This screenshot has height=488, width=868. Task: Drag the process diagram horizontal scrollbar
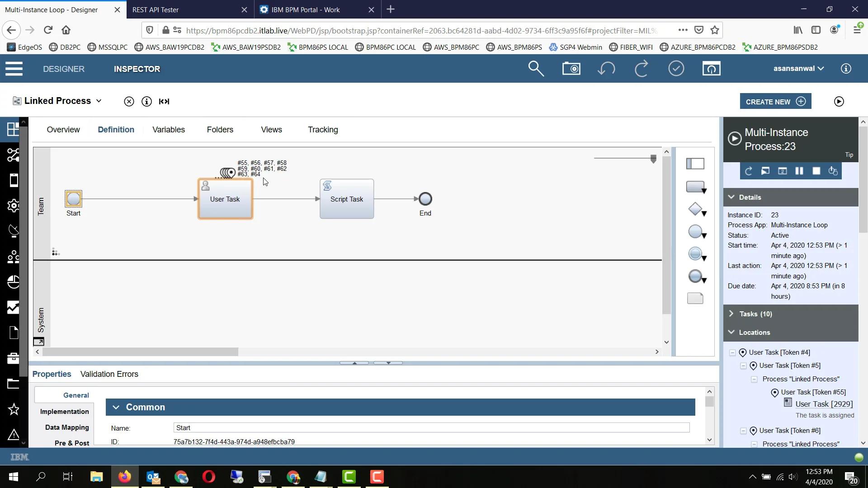click(x=138, y=352)
